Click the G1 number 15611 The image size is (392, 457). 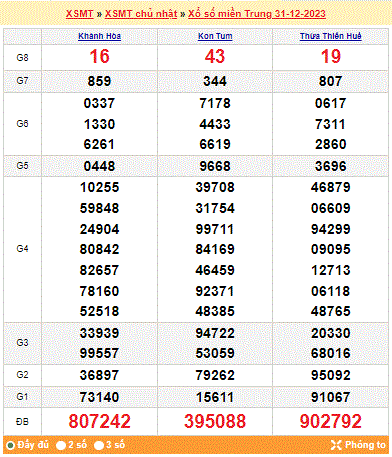215,397
